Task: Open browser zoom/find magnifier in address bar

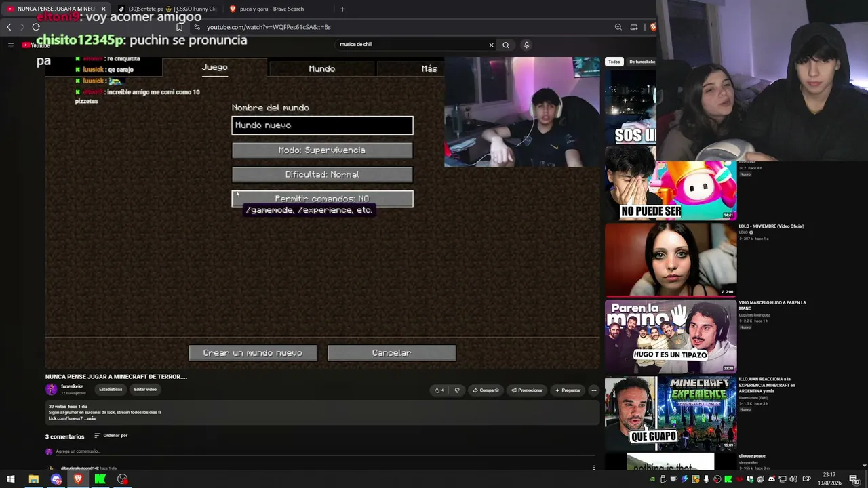Action: pos(618,27)
